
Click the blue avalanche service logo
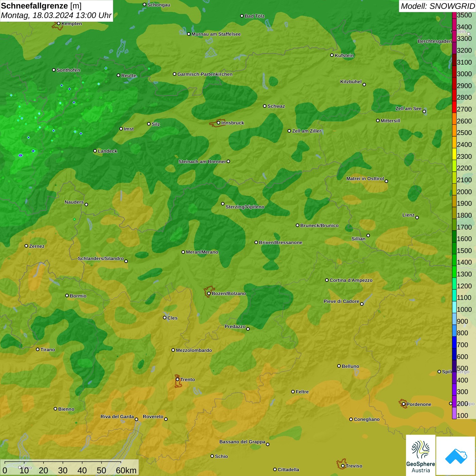coord(456,456)
